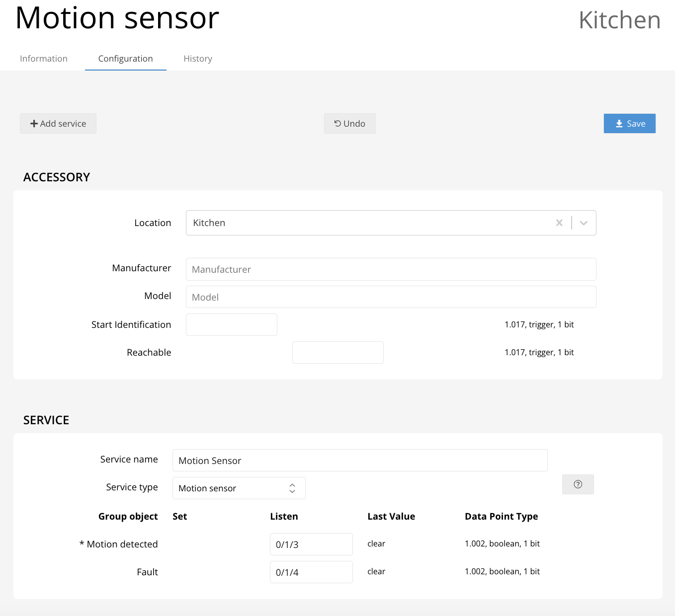
Task: Switch to the Information tab
Action: 44,59
